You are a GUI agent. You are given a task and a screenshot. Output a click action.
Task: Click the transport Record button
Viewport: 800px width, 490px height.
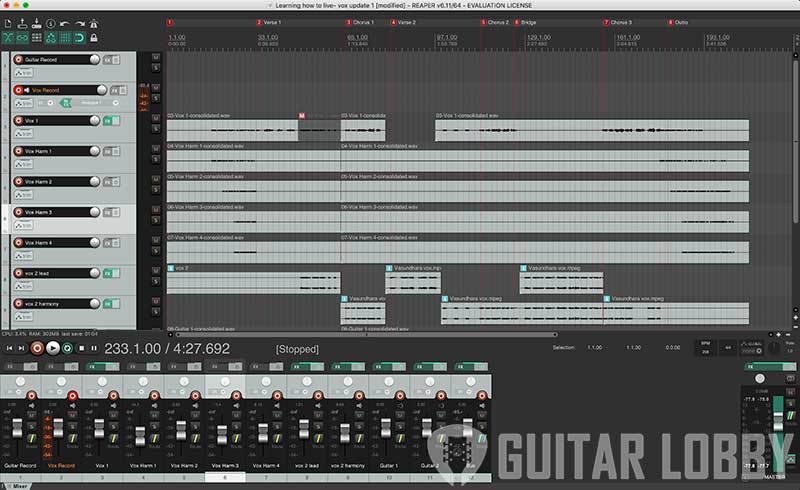pos(37,348)
